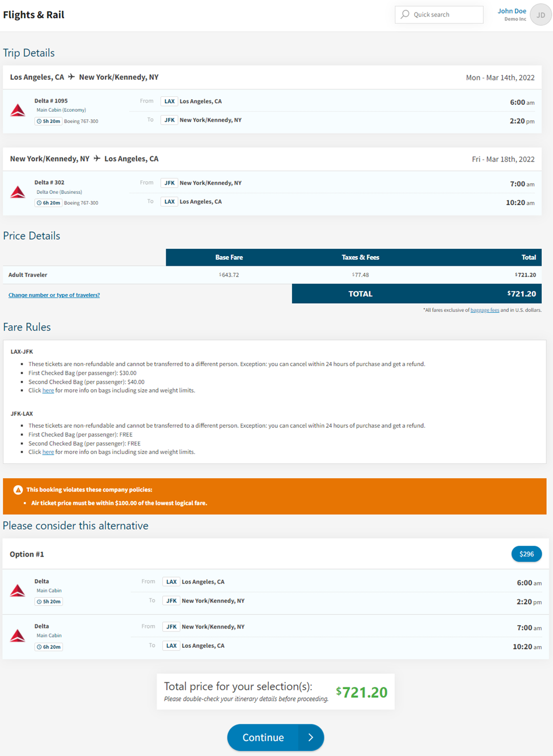553x756 pixels.
Task: Click the warning triangle icon in policy banner
Action: (18, 490)
